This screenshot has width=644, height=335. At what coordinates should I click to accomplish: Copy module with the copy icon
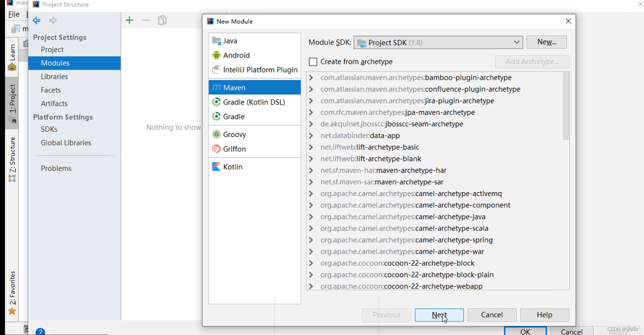click(x=162, y=20)
